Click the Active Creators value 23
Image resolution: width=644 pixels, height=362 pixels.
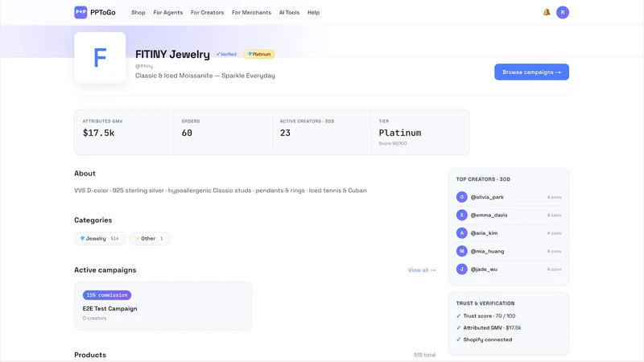pos(285,133)
